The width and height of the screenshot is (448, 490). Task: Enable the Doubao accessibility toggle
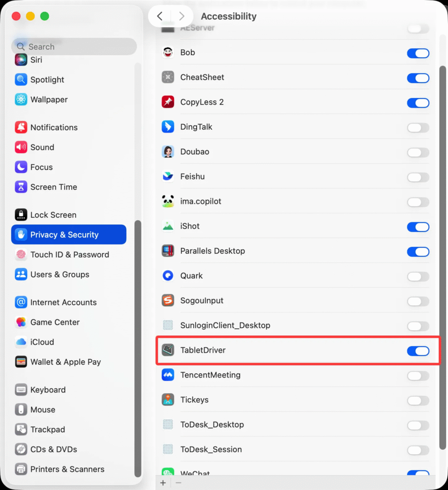coord(418,153)
